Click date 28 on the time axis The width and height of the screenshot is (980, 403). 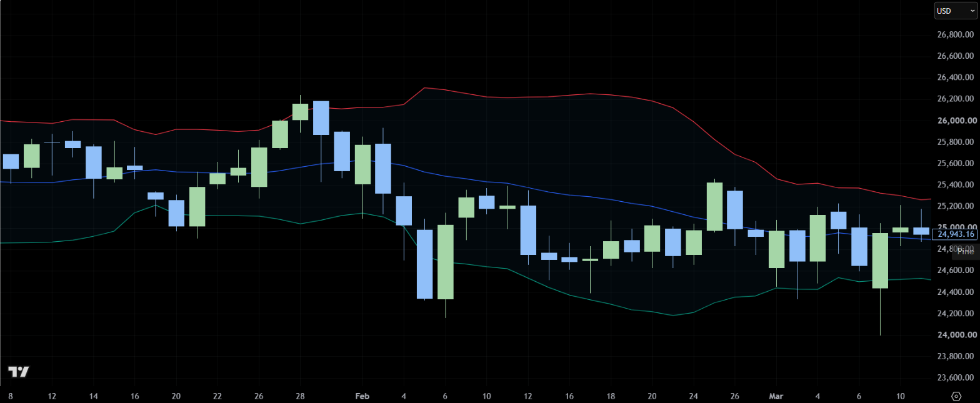tap(300, 396)
